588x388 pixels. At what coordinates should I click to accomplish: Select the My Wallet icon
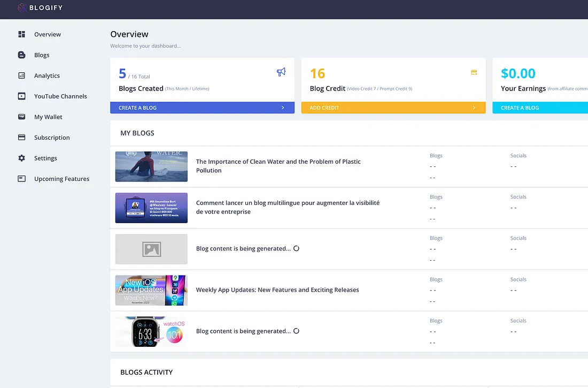[20, 117]
